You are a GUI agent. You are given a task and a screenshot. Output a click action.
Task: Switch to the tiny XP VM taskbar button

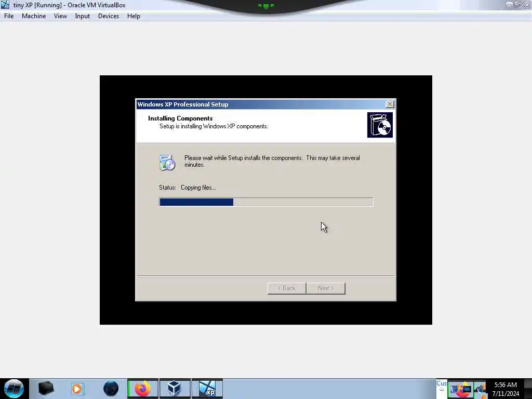coord(207,389)
